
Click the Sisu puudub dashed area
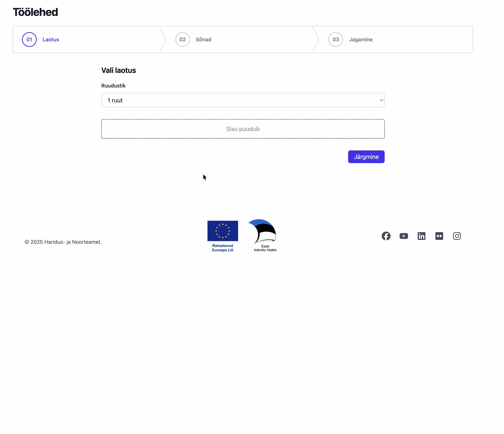[x=243, y=129]
